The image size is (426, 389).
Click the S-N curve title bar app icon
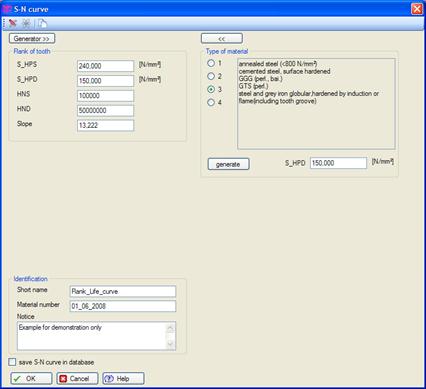(7, 9)
